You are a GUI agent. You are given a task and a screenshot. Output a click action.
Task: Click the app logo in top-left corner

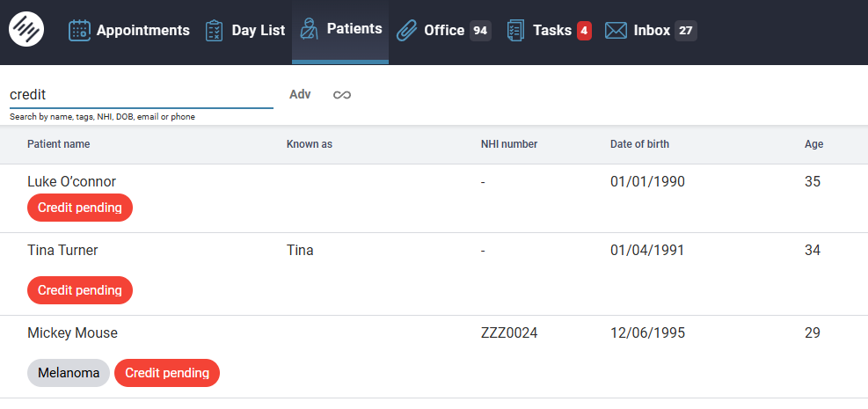(x=26, y=29)
